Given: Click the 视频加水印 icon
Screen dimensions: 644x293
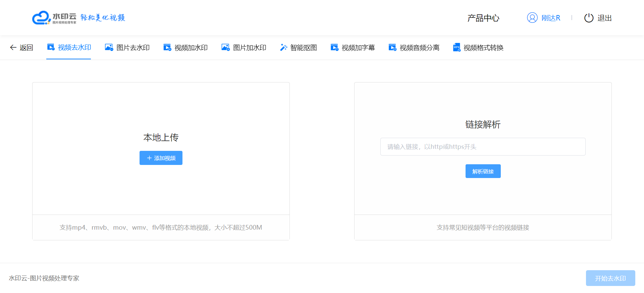Looking at the screenshot, I should 167,47.
